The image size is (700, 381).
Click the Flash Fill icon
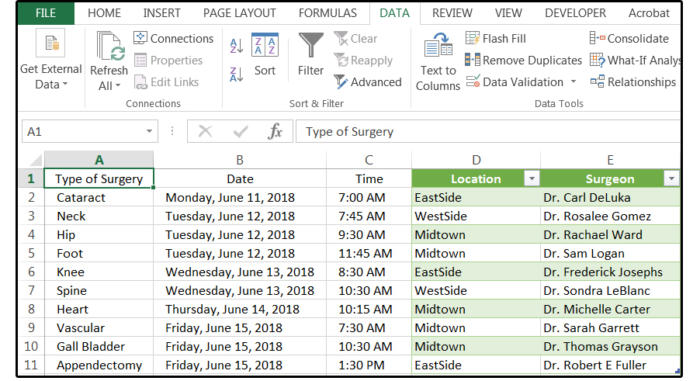coord(472,38)
